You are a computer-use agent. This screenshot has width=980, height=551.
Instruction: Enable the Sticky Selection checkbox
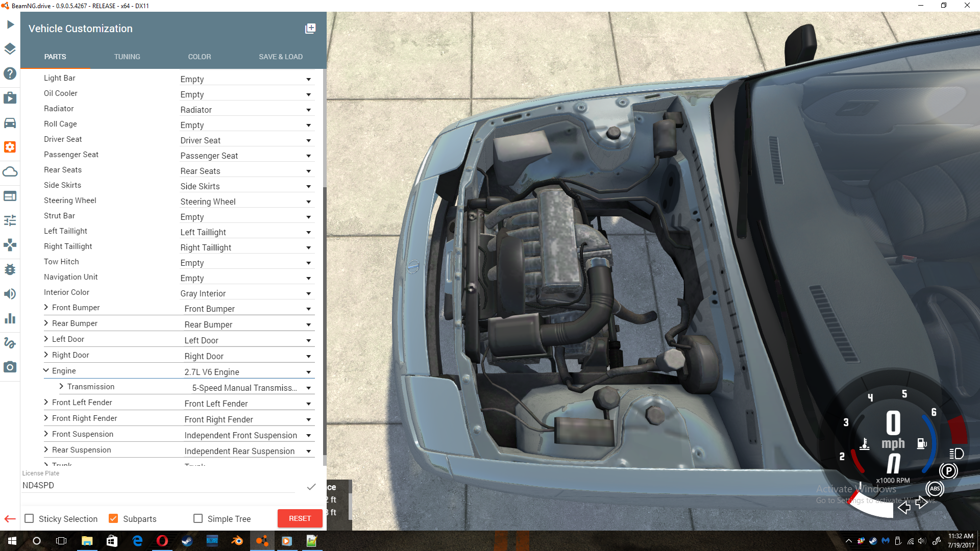click(x=29, y=518)
